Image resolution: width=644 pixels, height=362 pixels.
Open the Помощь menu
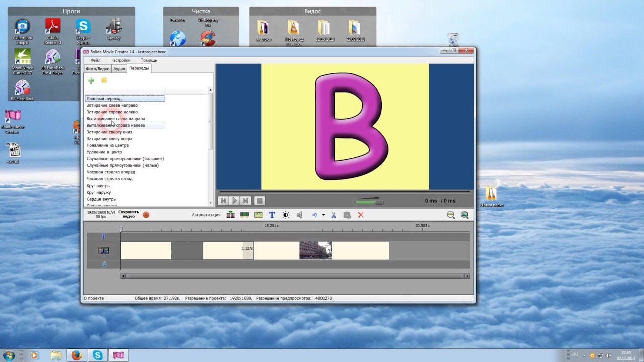tap(148, 60)
